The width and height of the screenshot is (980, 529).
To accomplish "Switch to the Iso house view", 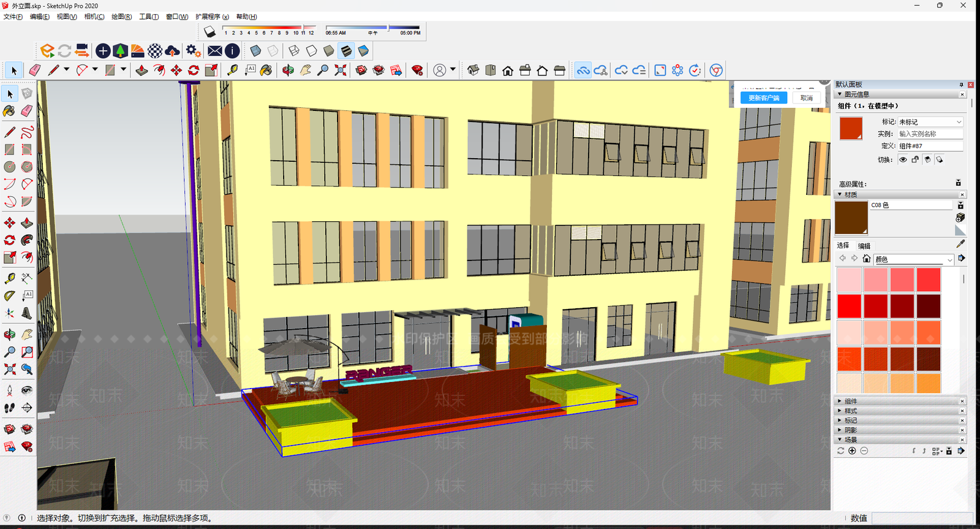I will pos(473,70).
